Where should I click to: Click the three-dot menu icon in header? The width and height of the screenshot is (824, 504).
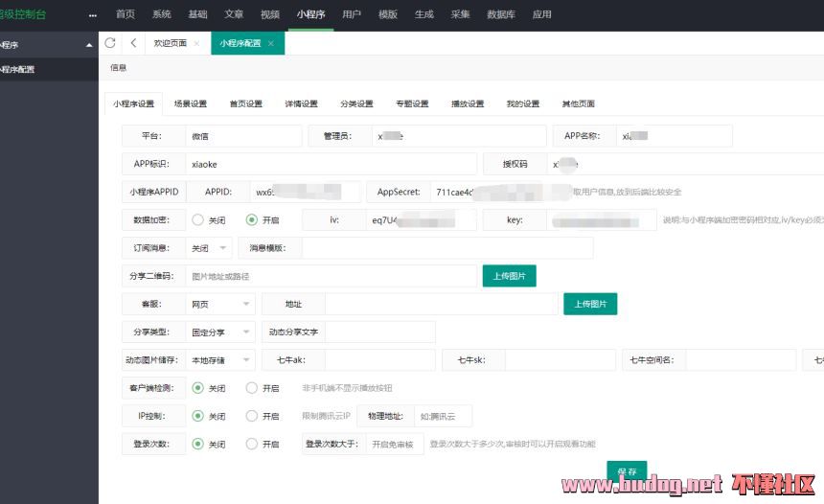click(92, 15)
